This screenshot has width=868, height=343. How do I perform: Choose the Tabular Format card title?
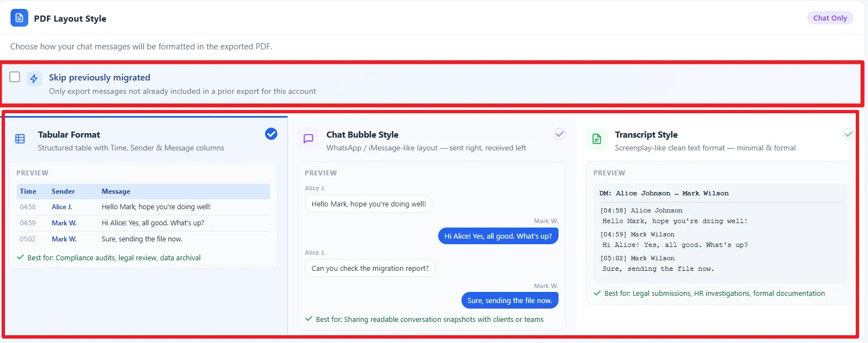69,134
